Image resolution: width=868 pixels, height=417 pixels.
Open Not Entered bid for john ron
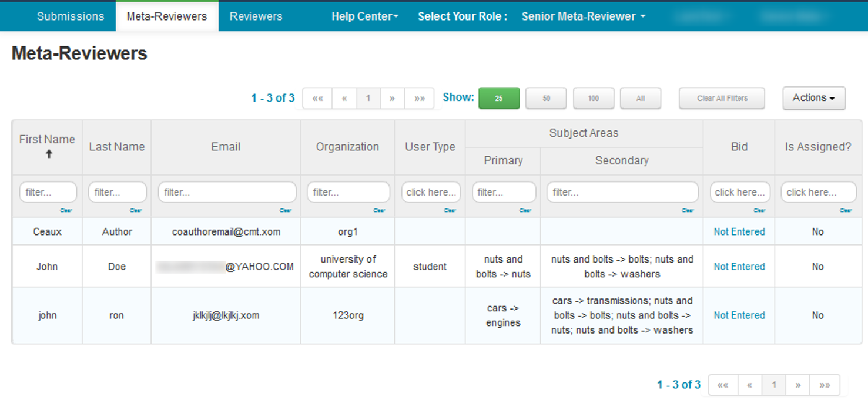(739, 315)
